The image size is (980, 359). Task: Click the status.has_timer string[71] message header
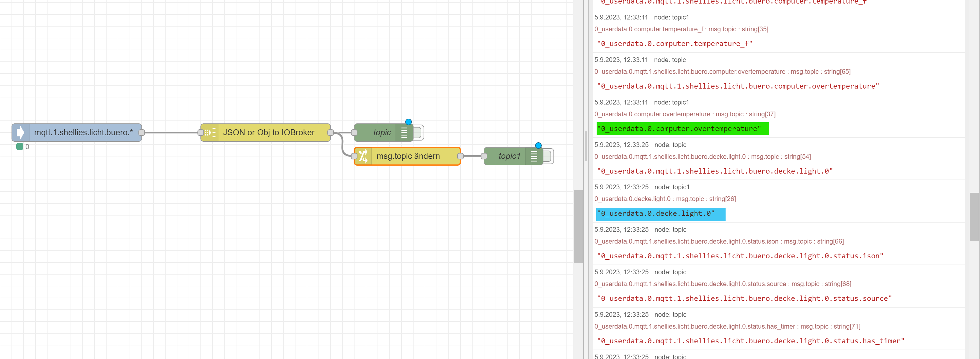727,326
